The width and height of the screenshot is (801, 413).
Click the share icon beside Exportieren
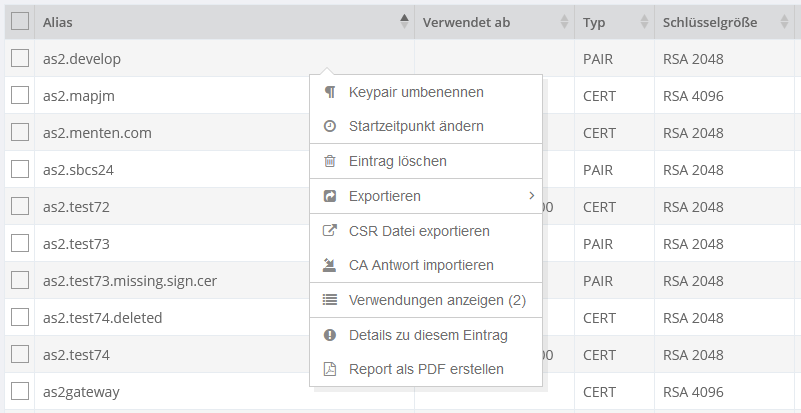tap(330, 196)
